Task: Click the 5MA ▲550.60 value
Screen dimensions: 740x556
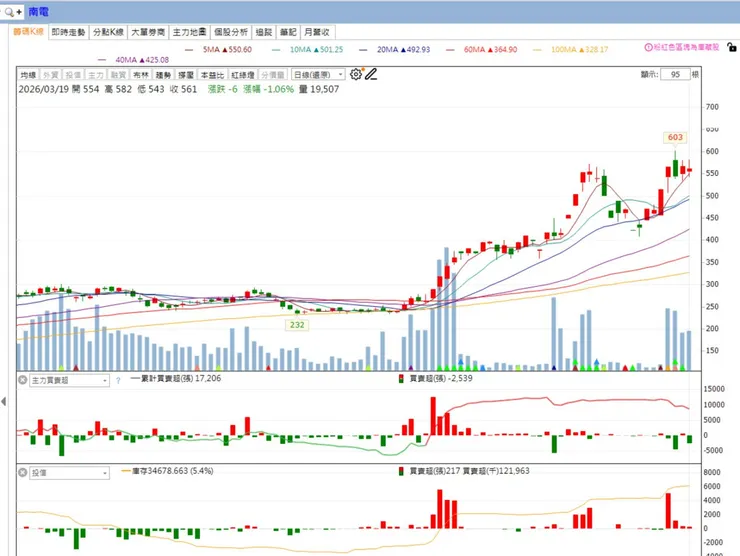Action: (x=227, y=50)
